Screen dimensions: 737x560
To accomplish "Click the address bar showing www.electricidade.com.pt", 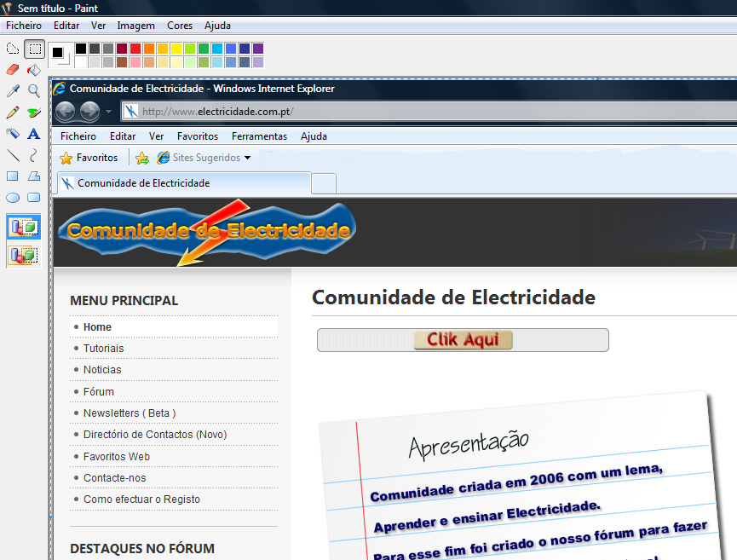I will click(x=429, y=112).
